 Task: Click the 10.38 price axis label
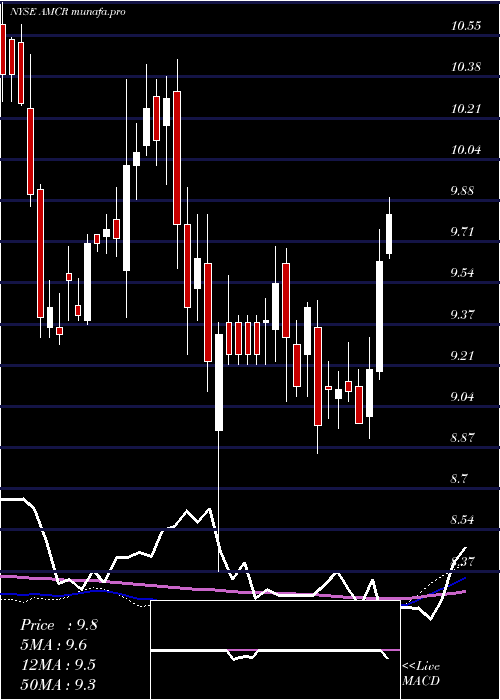point(466,67)
